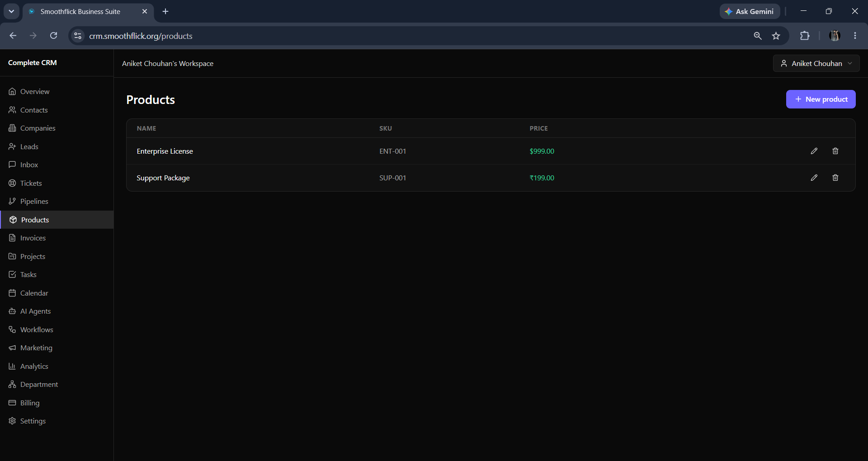Click the NAME column header

146,128
